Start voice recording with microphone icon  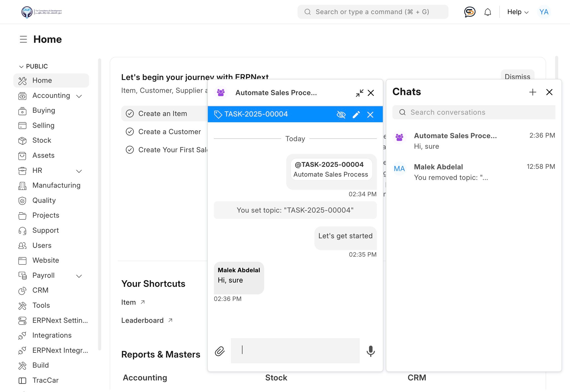[x=371, y=351]
